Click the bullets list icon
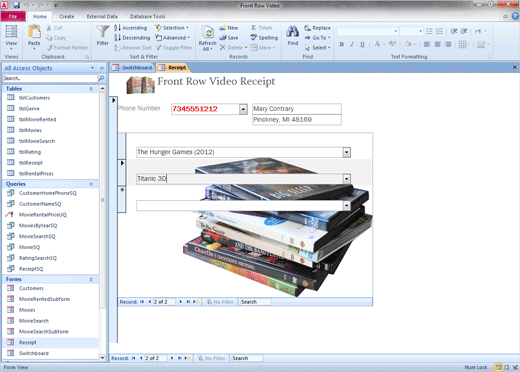520x372 pixels. click(429, 31)
